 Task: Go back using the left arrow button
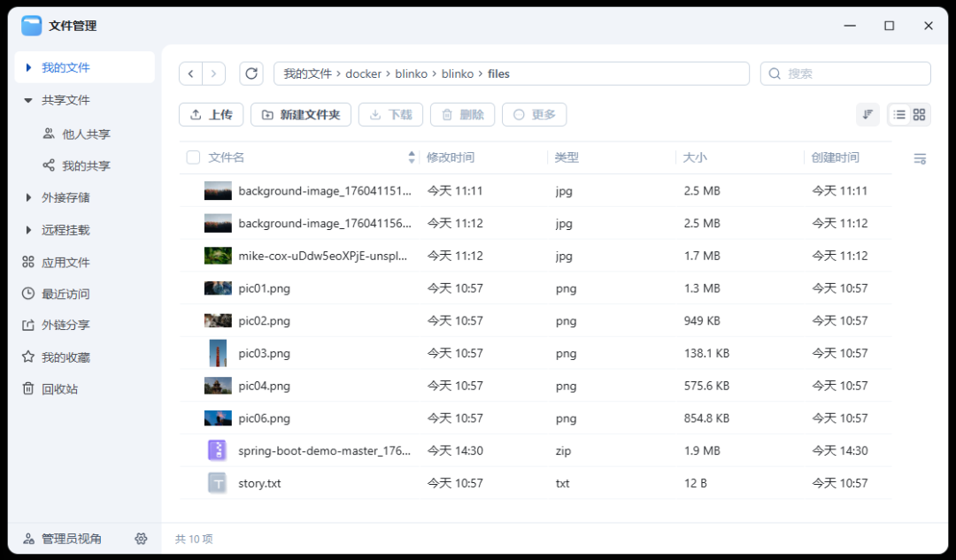191,73
